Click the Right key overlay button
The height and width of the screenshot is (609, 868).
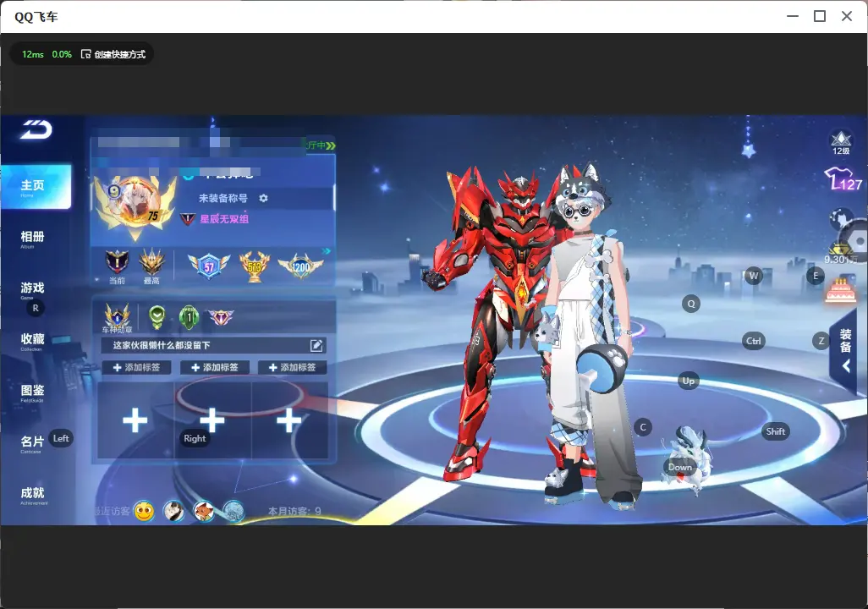point(195,438)
